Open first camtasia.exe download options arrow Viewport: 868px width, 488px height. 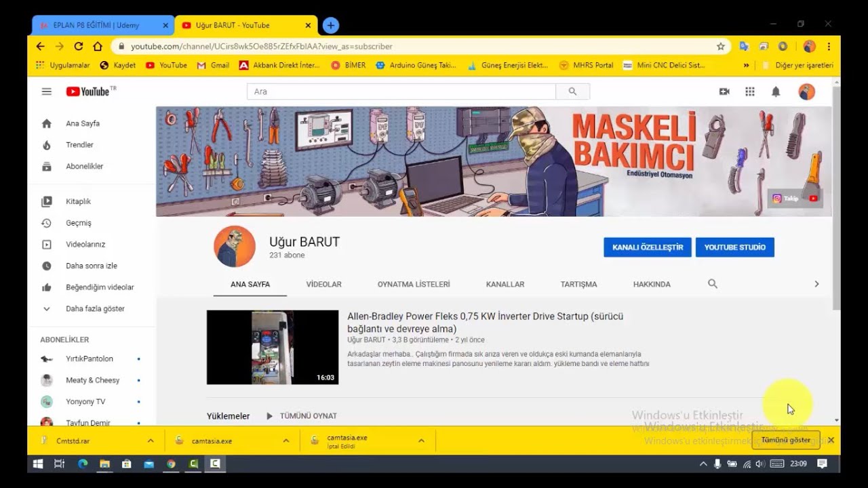click(x=286, y=441)
